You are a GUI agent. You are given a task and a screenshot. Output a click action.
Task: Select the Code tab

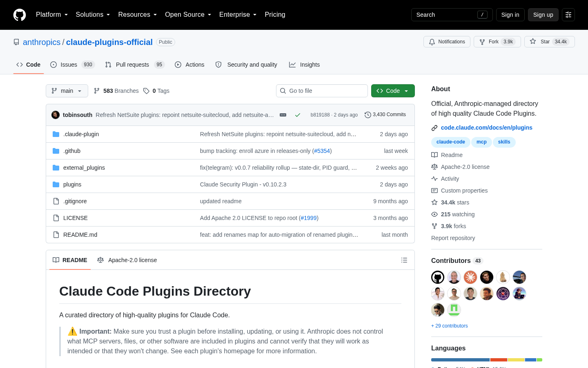[x=28, y=65]
